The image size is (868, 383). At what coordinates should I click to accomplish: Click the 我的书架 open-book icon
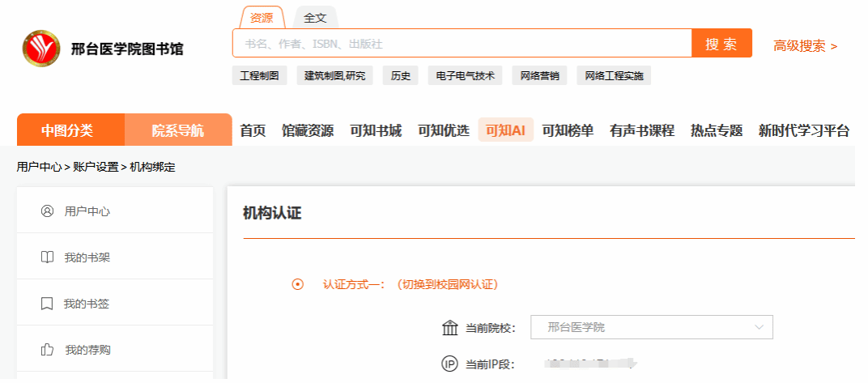click(47, 257)
